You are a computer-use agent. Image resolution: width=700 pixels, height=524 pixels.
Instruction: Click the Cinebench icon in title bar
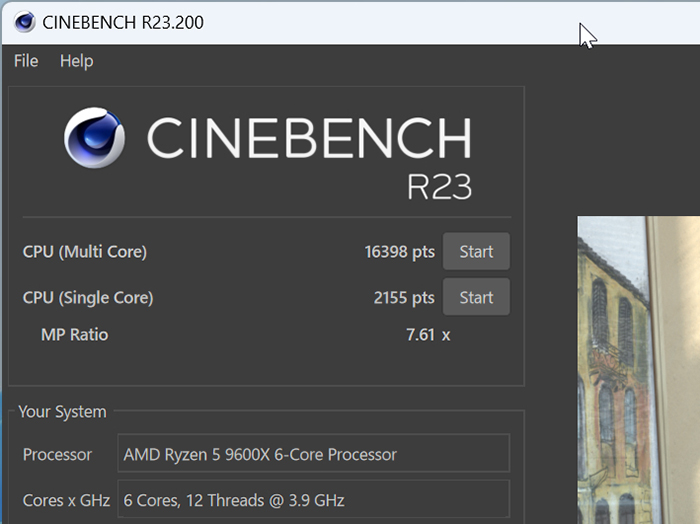[x=24, y=22]
